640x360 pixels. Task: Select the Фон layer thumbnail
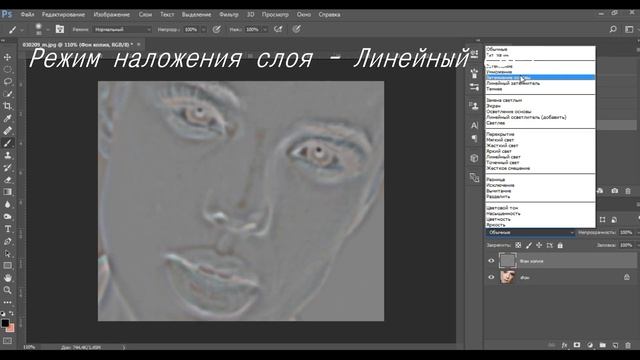point(507,277)
